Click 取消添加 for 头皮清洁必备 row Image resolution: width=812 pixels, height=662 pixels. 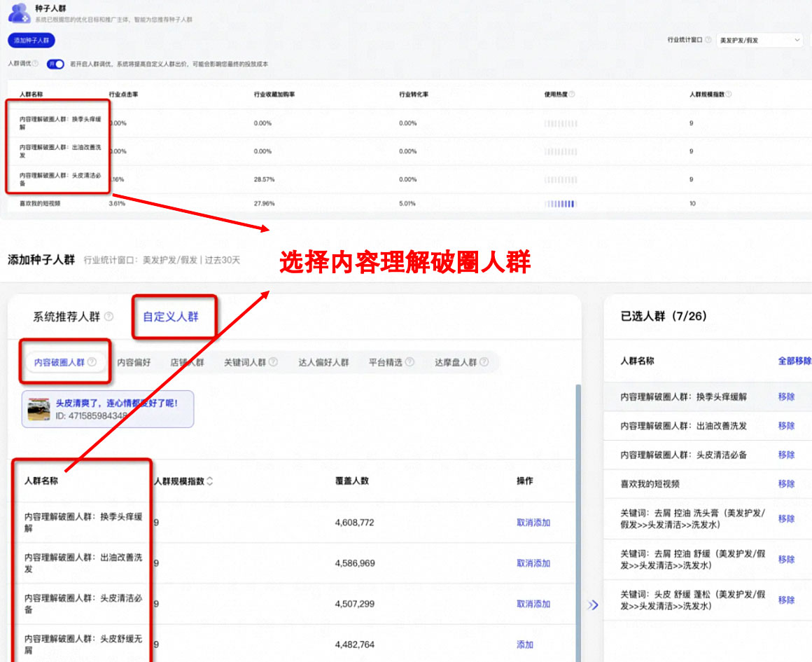[x=533, y=604]
